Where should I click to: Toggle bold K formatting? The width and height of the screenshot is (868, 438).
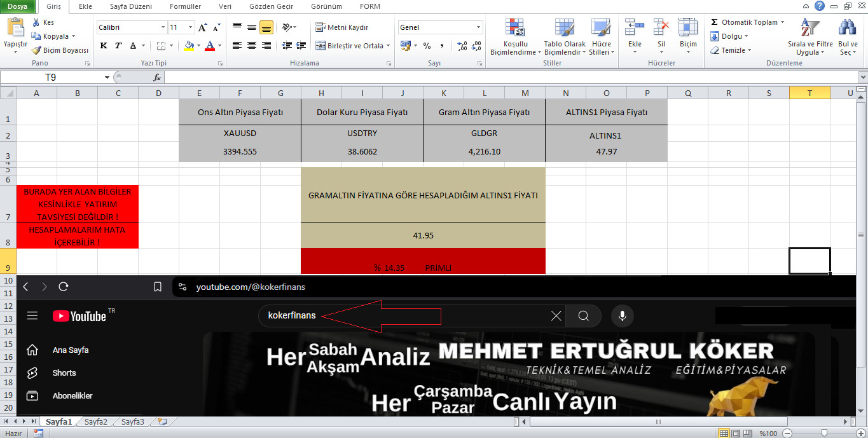click(104, 46)
